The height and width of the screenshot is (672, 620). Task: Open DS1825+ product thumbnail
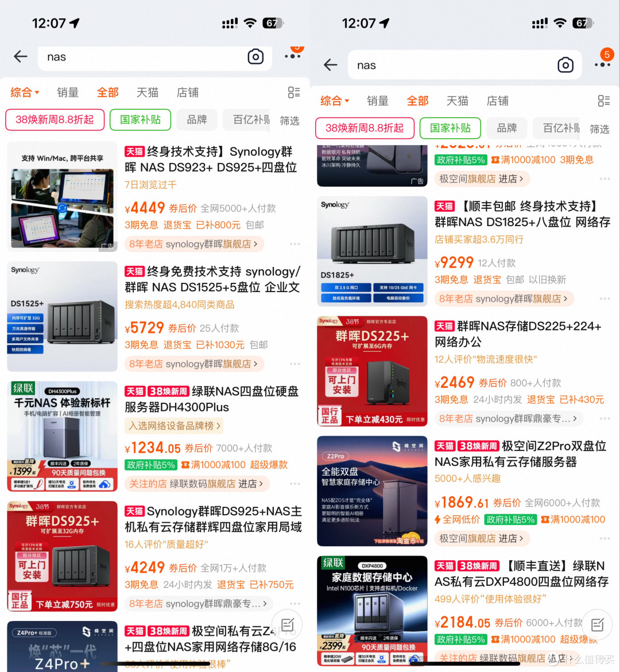click(x=372, y=251)
